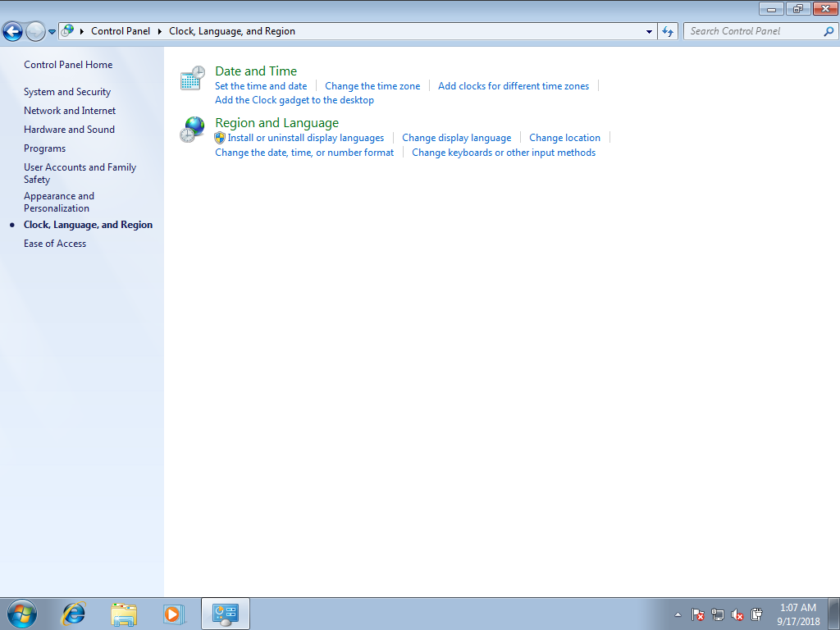
Task: Click Install or uninstall display languages
Action: tap(306, 138)
